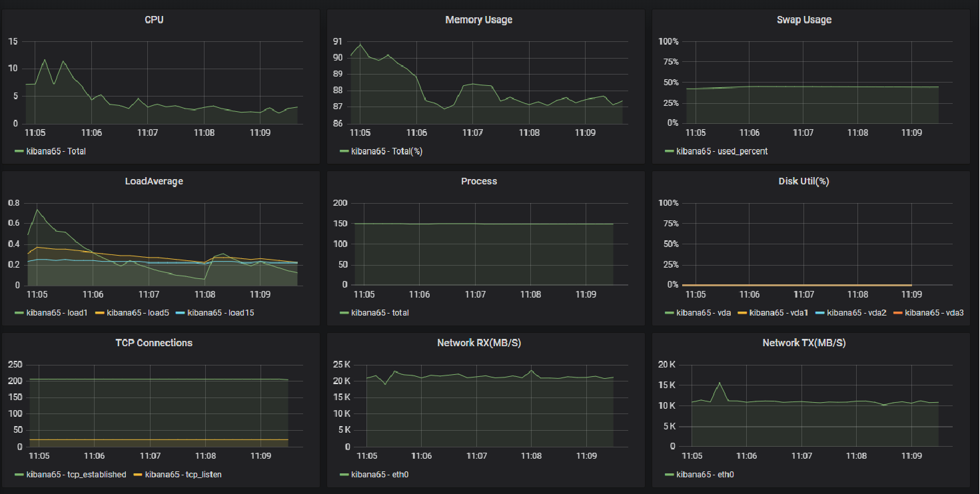This screenshot has width=980, height=494.
Task: Toggle the kibana65 - tcp_established legend series
Action: [76, 475]
